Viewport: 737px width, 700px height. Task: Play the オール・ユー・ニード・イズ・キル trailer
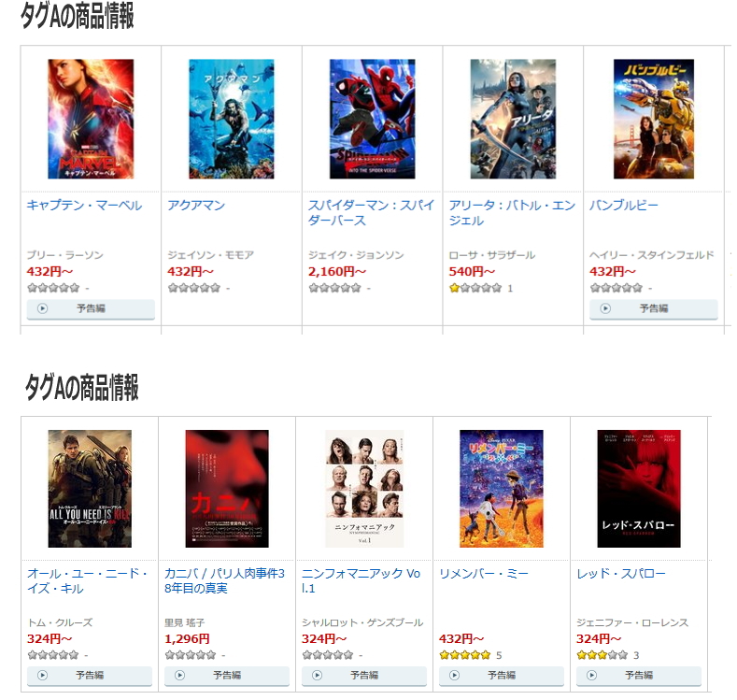pos(90,676)
